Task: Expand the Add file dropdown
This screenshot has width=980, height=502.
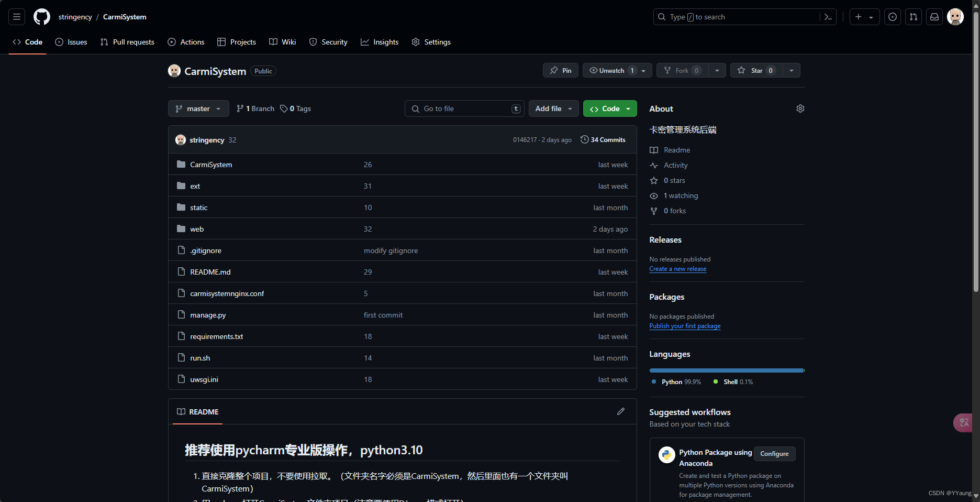Action: pyautogui.click(x=553, y=108)
